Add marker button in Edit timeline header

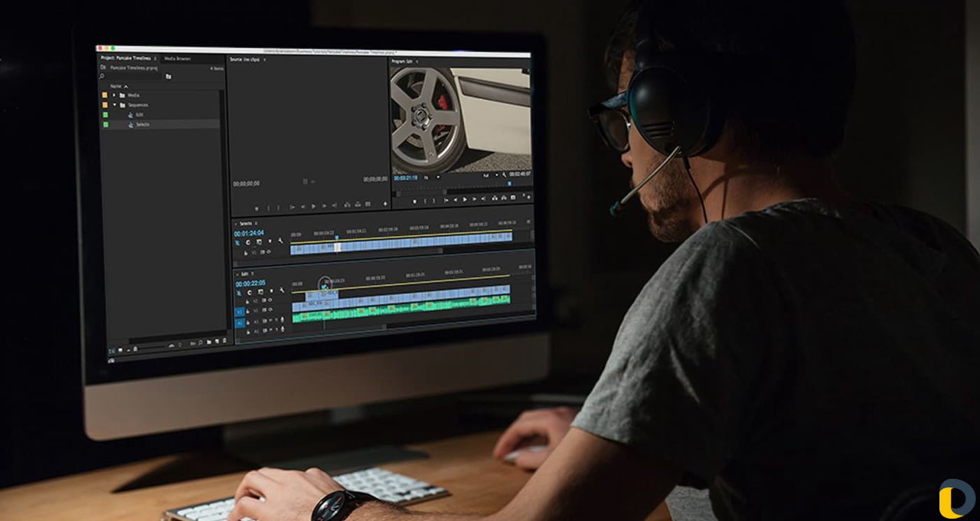click(271, 291)
